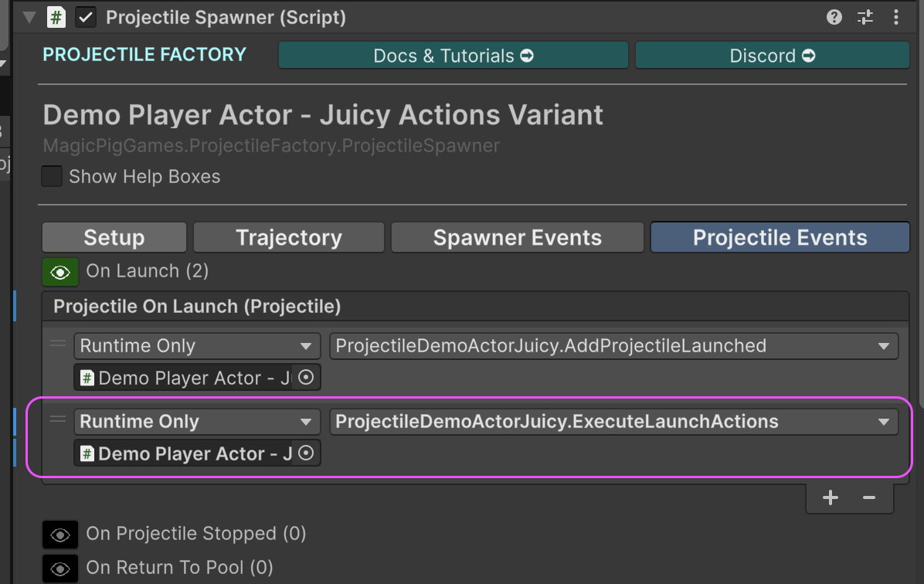Open the component help reference icon
Screen dimensions: 924x584
pos(834,17)
